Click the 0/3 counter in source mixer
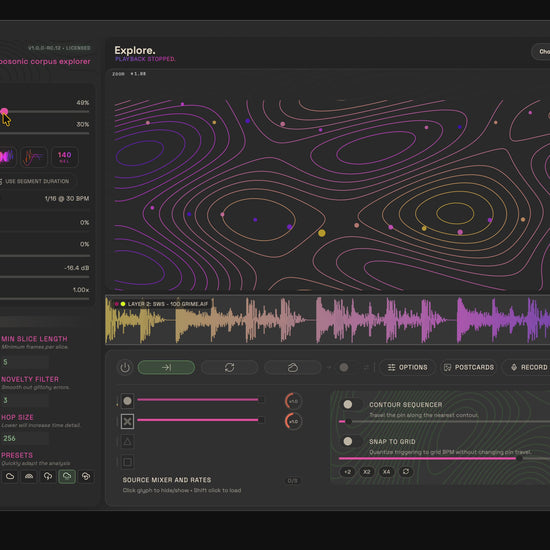Screen dimensions: 550x550 point(293,481)
